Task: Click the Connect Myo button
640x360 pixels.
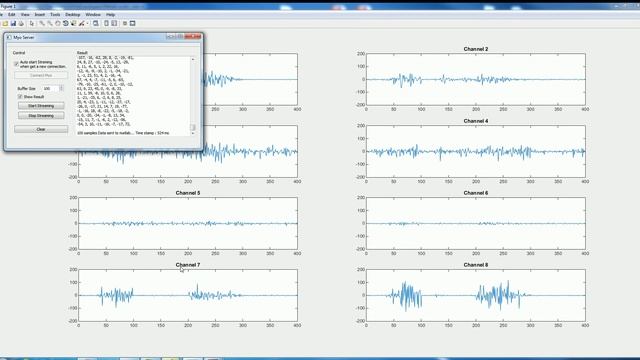Action: [x=41, y=76]
